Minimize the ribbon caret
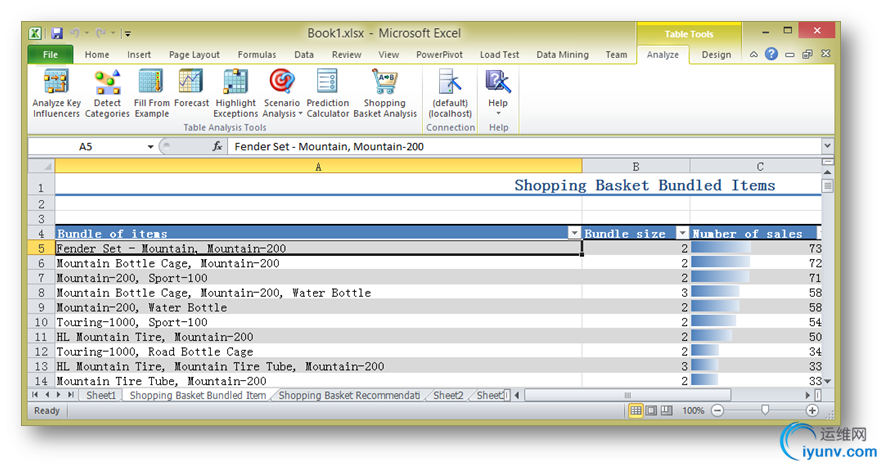Screen dimensions: 883x468 pyautogui.click(x=753, y=54)
